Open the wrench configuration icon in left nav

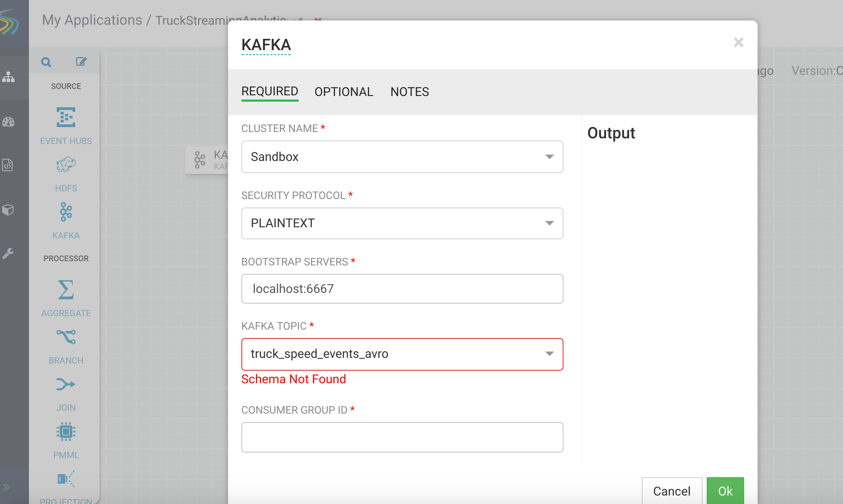point(8,253)
